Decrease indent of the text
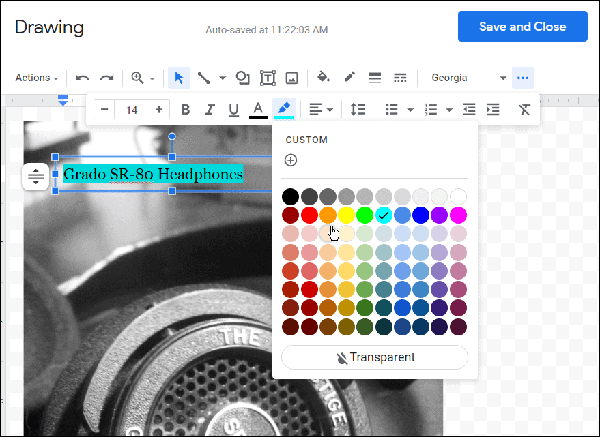 (469, 110)
